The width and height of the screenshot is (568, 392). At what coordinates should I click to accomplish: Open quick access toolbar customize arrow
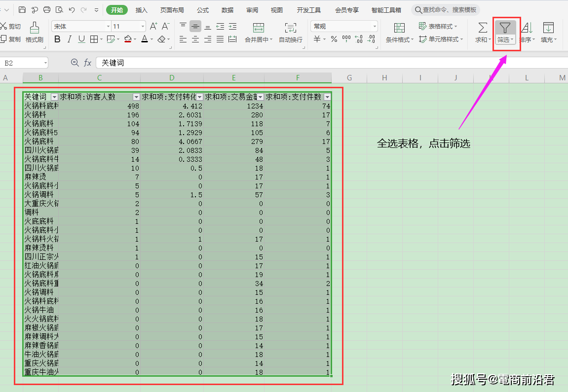96,10
